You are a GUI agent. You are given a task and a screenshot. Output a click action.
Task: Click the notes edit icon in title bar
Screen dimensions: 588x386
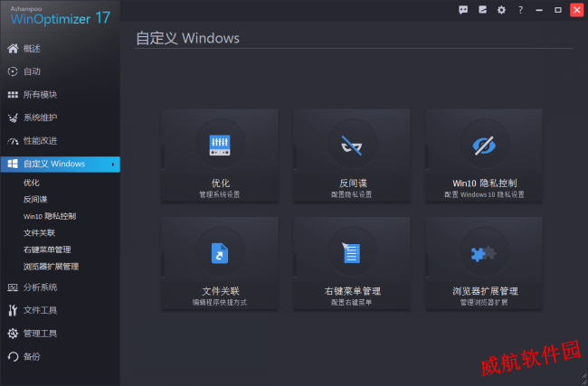click(482, 10)
